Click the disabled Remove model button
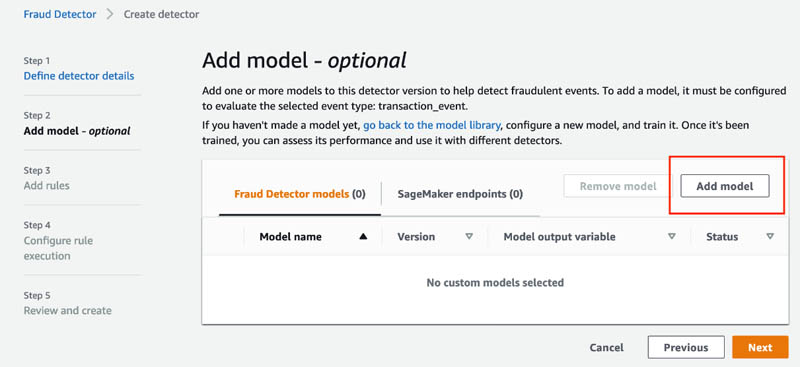 click(x=618, y=186)
